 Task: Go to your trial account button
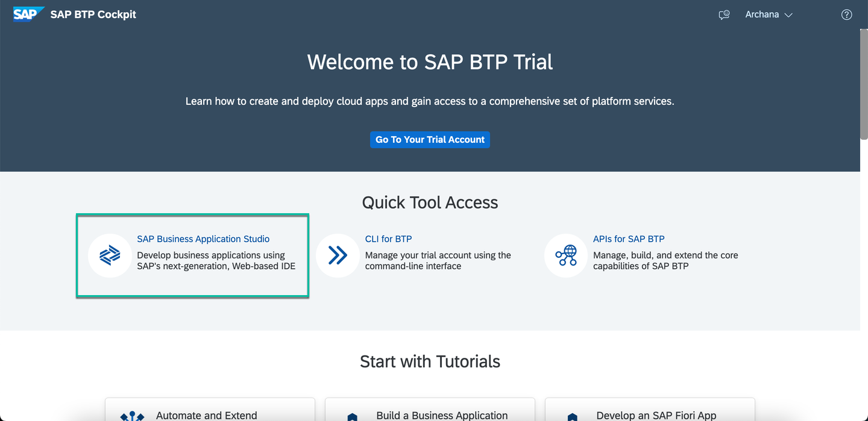pyautogui.click(x=430, y=139)
